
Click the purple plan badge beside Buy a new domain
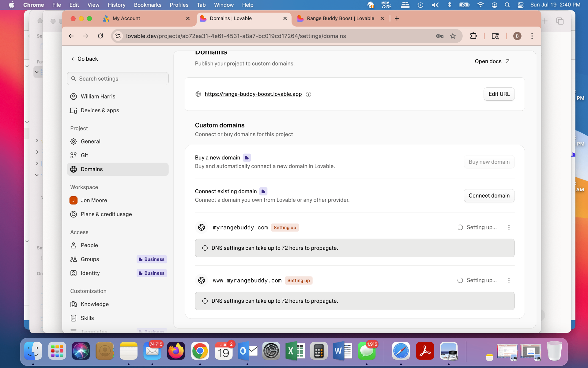pyautogui.click(x=247, y=158)
